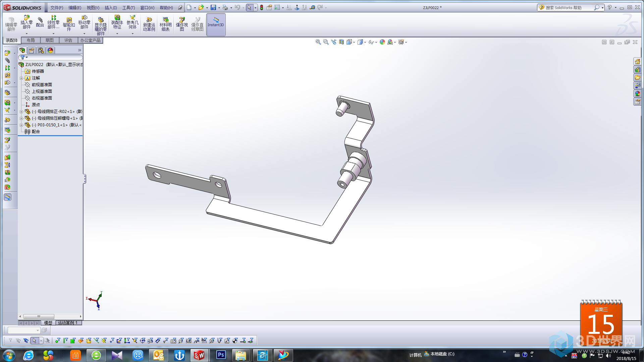This screenshot has width=644, height=362.
Task: Click the 参考几何体 reference geometry tool
Action: point(132,22)
